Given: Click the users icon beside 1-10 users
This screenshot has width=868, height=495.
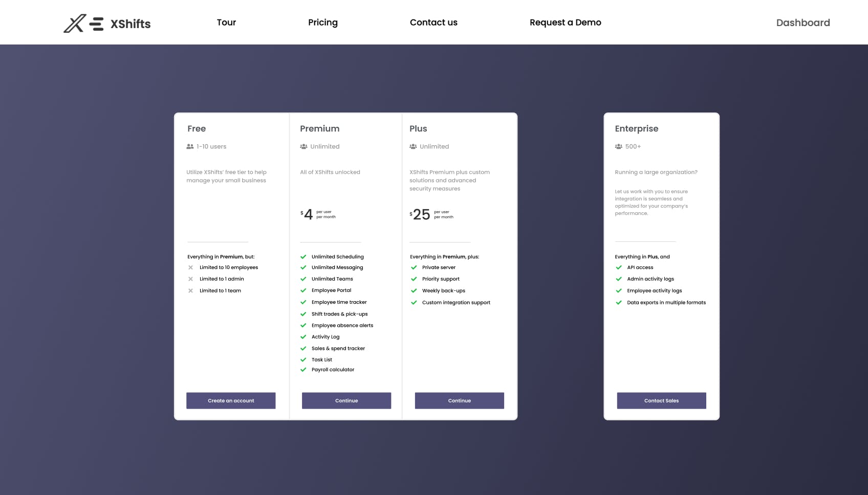Looking at the screenshot, I should pos(190,147).
